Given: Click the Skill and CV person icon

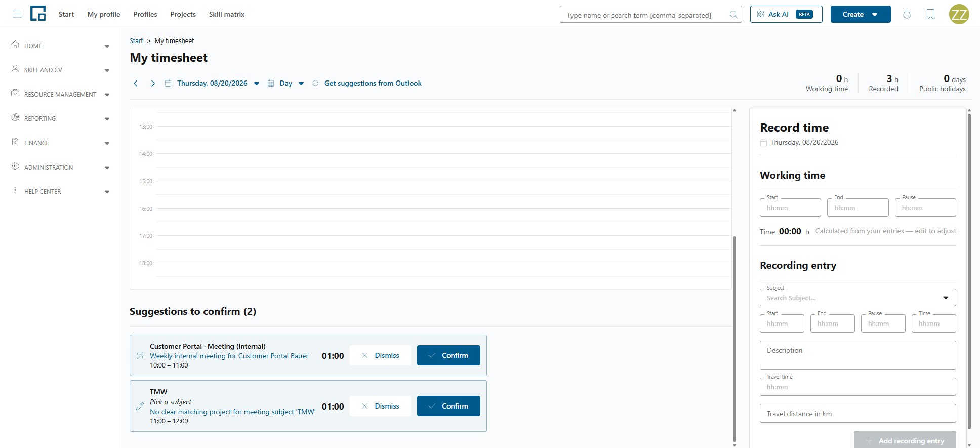Looking at the screenshot, I should (15, 69).
